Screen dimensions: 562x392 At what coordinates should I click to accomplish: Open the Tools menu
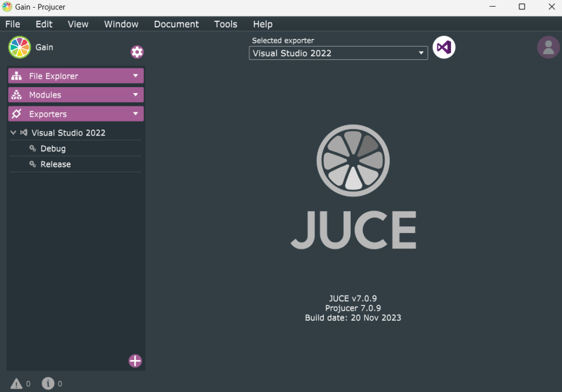click(x=226, y=24)
